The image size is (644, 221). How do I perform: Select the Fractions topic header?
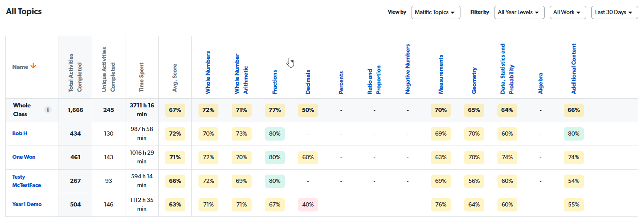[x=275, y=82]
